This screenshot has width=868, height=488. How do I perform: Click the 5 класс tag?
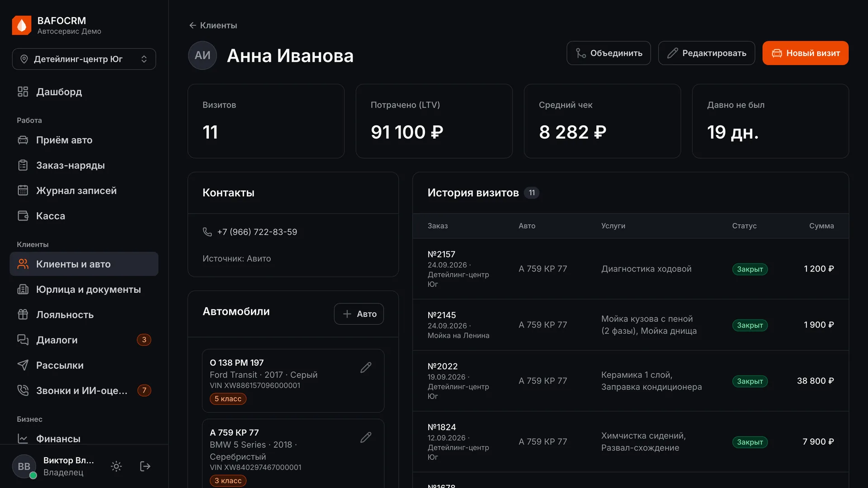228,399
